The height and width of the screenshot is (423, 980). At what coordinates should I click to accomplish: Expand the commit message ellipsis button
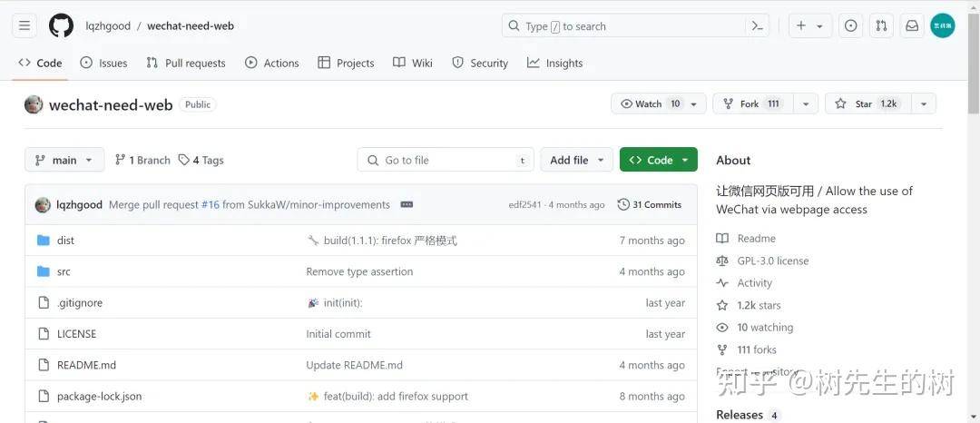pos(407,204)
